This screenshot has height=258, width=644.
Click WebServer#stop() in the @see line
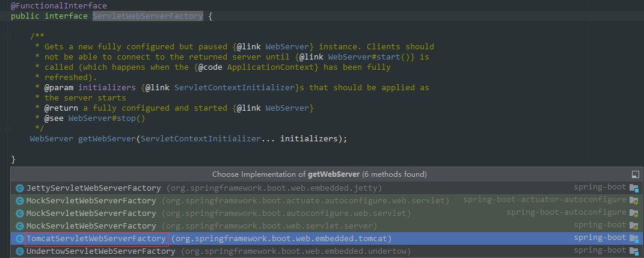click(107, 118)
